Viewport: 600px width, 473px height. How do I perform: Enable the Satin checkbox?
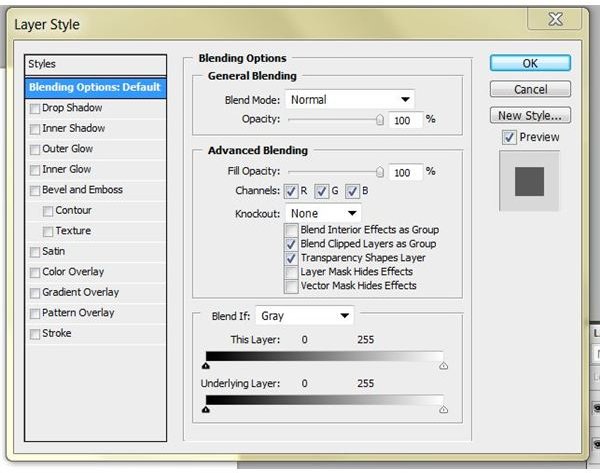pos(35,252)
